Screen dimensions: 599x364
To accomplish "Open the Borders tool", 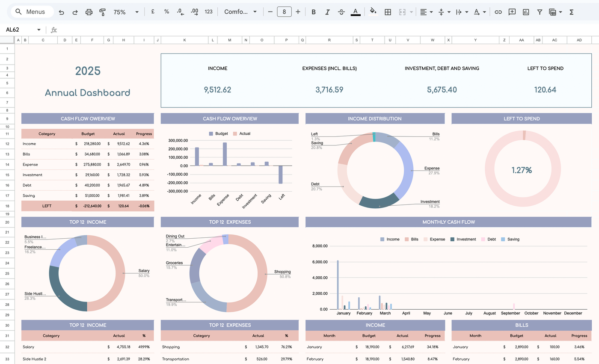I will (388, 12).
